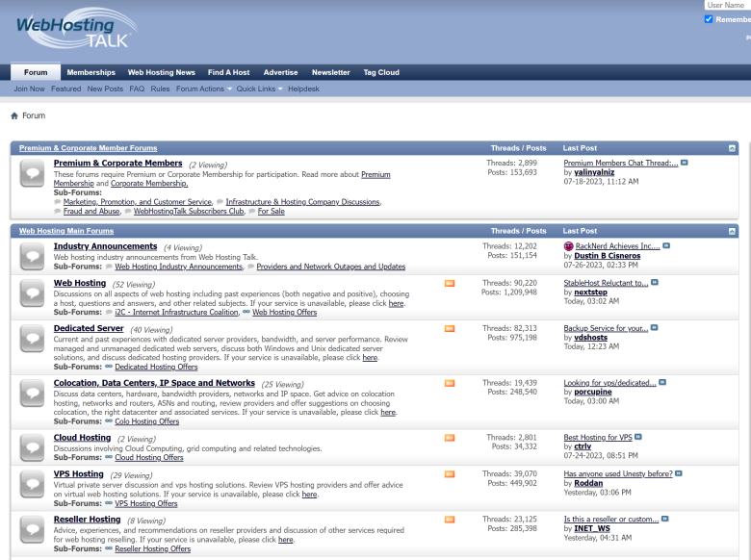Click forum status icon for Industry Announcements

[x=32, y=256]
